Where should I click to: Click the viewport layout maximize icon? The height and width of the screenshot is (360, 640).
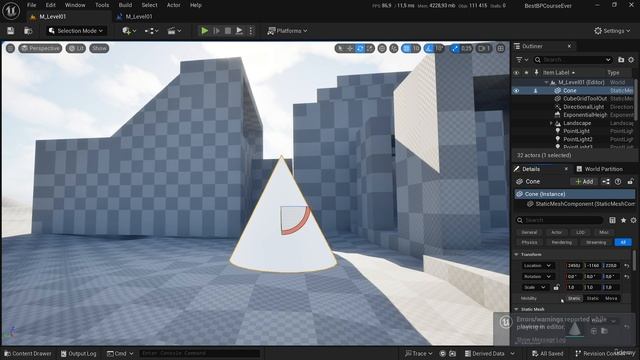click(x=500, y=48)
